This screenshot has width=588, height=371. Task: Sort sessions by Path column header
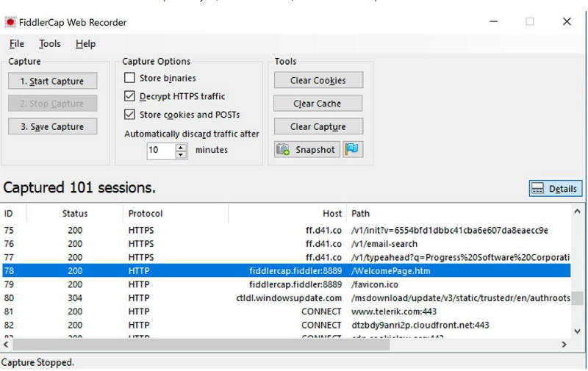(x=459, y=214)
